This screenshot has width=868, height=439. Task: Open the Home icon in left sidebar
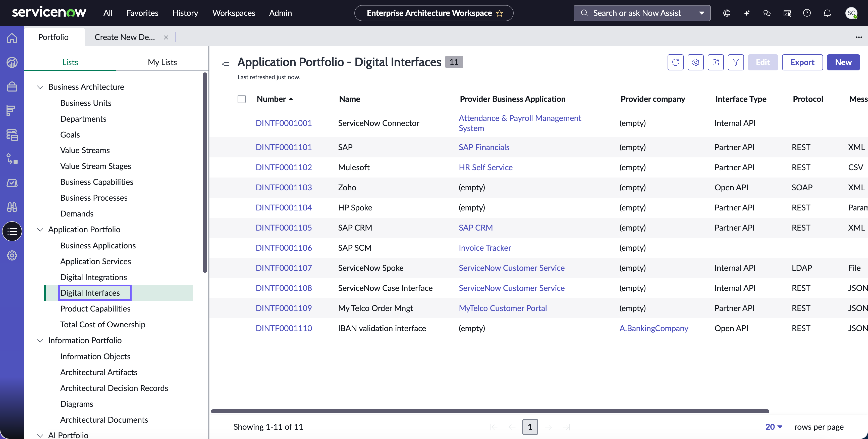pos(12,38)
